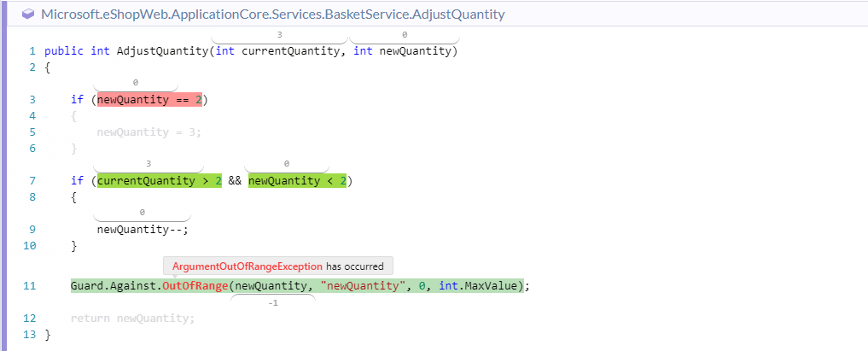Select the green currentQuantity > 2 expression

[159, 181]
